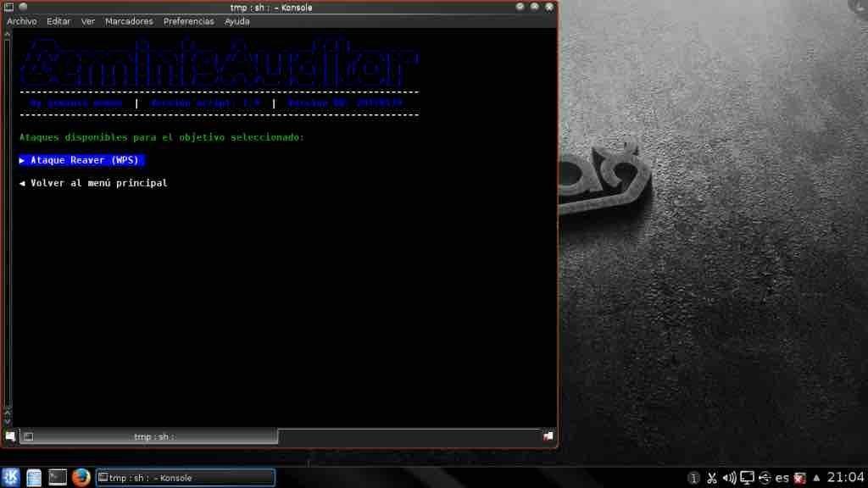Screen dimensions: 868x488
Task: Click the Konsole scrollbar down arrow
Action: coord(8,420)
